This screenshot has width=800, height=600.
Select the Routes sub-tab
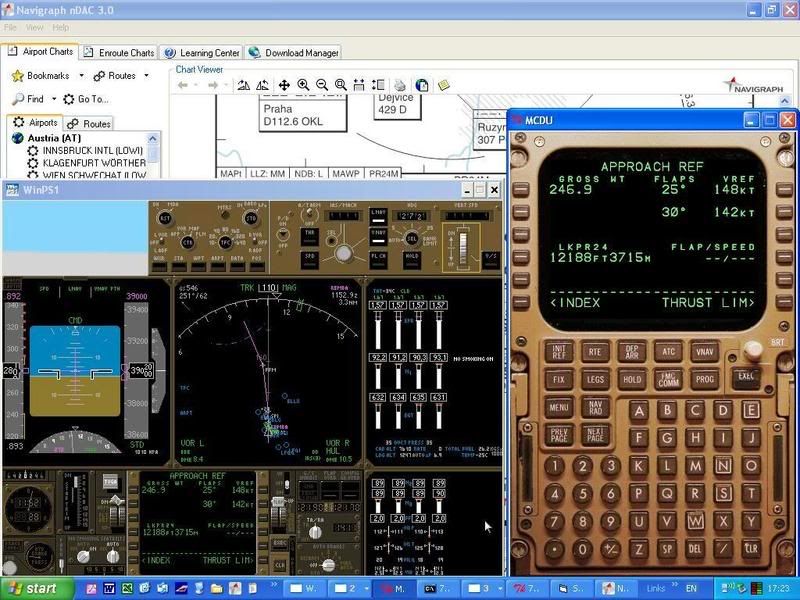click(x=89, y=123)
